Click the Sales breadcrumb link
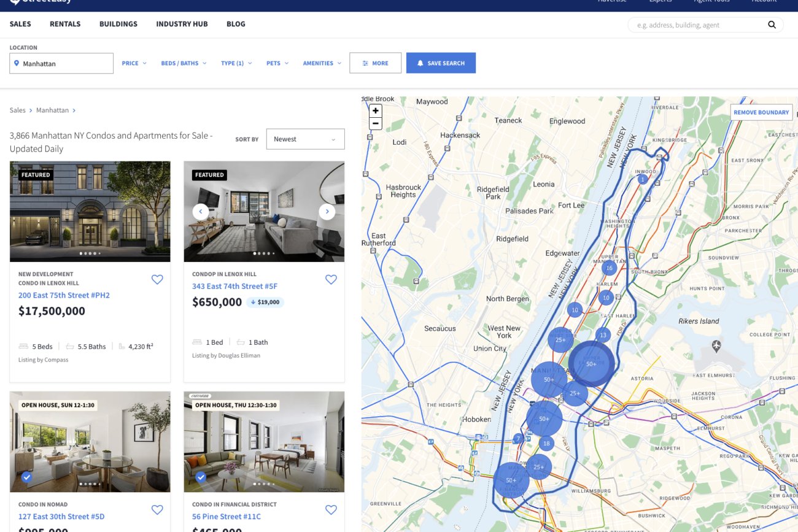This screenshot has width=798, height=532. point(17,110)
